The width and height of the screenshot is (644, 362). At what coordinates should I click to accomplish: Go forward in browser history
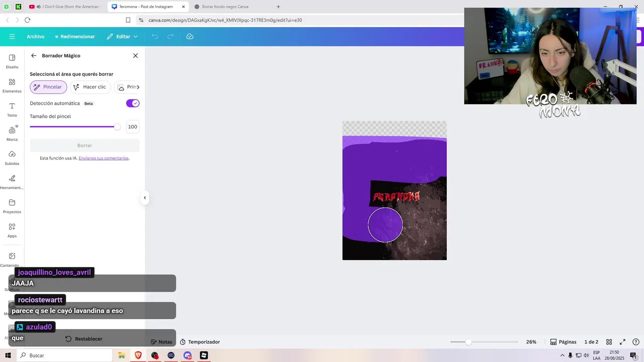coord(17,20)
